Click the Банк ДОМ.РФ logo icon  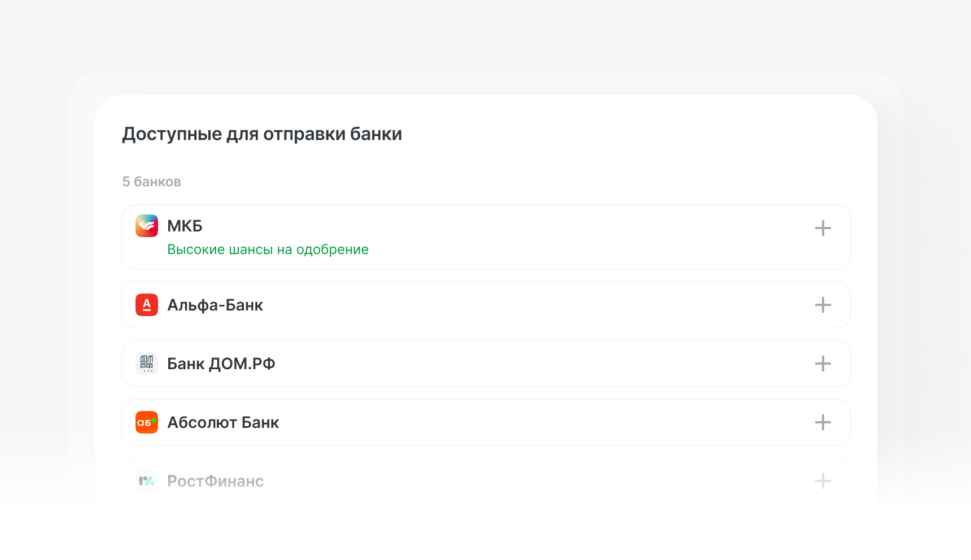(147, 364)
